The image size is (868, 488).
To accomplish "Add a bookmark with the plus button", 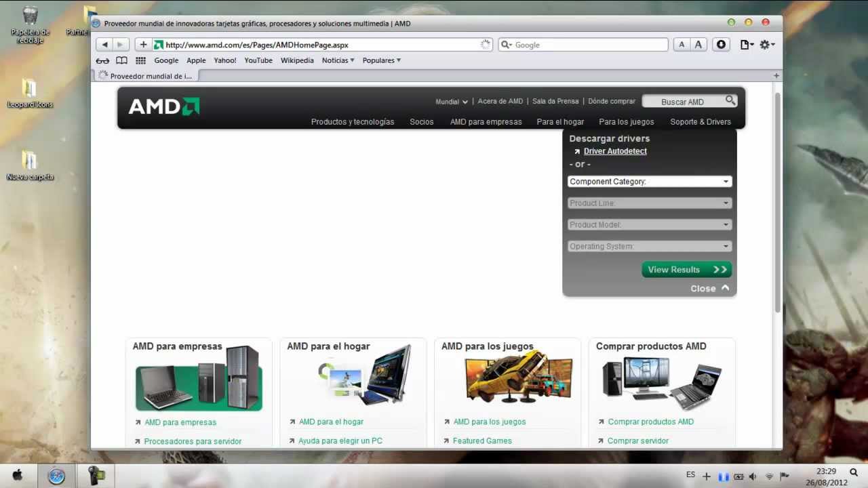I will (x=143, y=45).
